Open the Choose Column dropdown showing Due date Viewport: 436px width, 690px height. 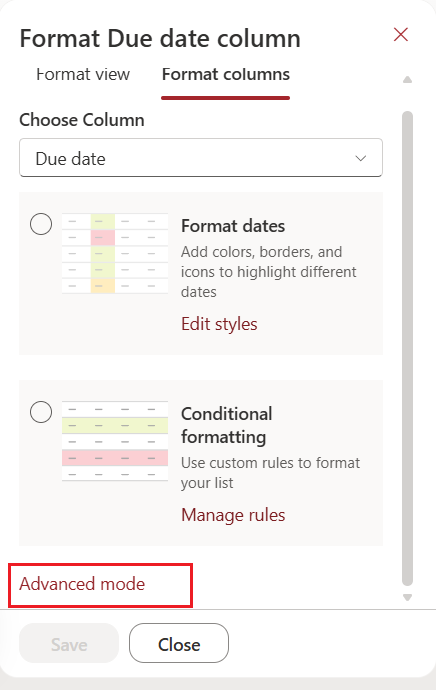click(x=201, y=158)
